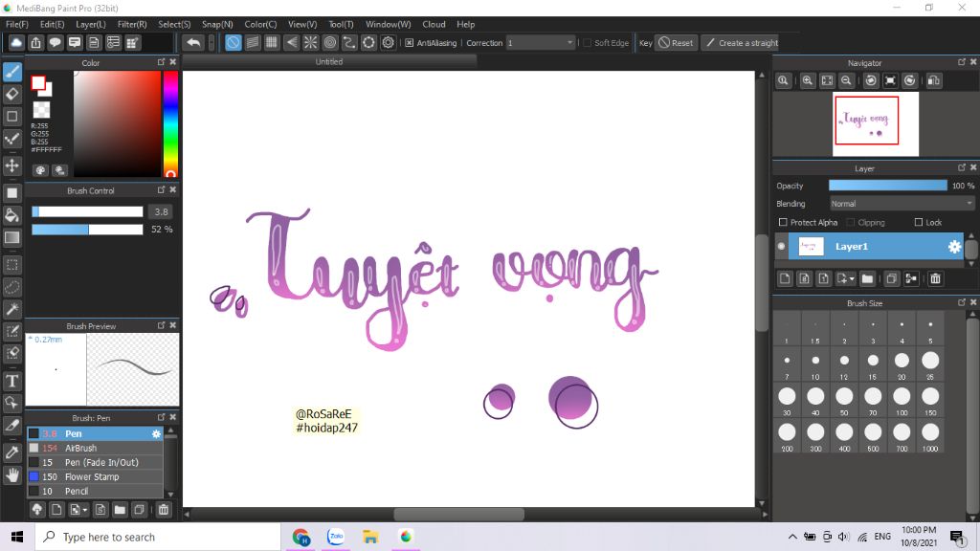Click the export share icon in toolbar
This screenshot has height=551, width=980.
pos(35,42)
